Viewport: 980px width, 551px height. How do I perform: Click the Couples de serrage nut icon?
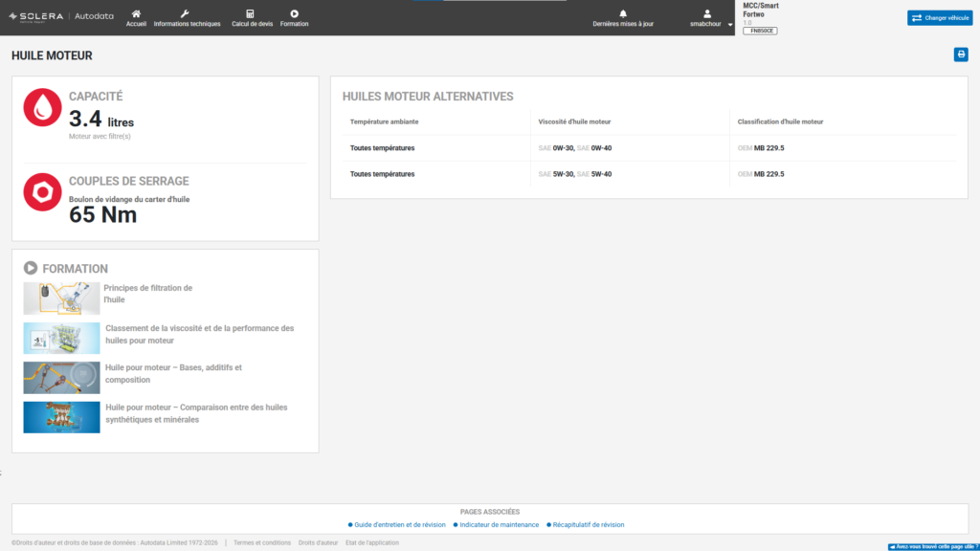[42, 191]
